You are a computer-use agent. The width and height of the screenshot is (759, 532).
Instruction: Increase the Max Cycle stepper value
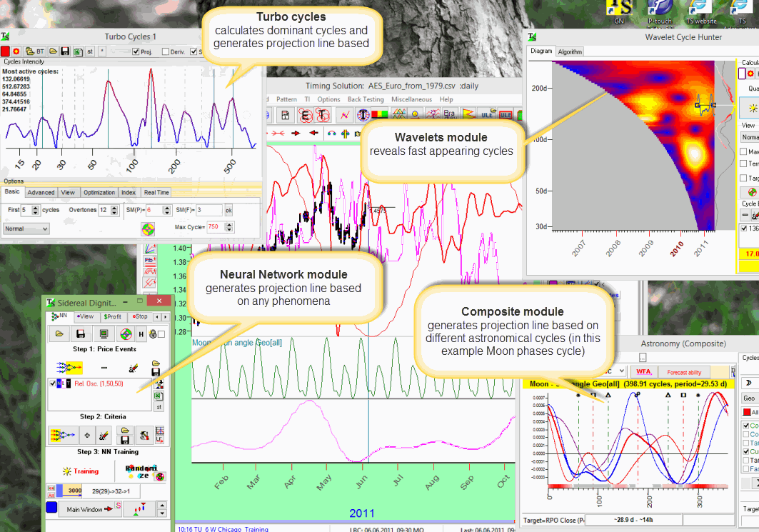(228, 225)
